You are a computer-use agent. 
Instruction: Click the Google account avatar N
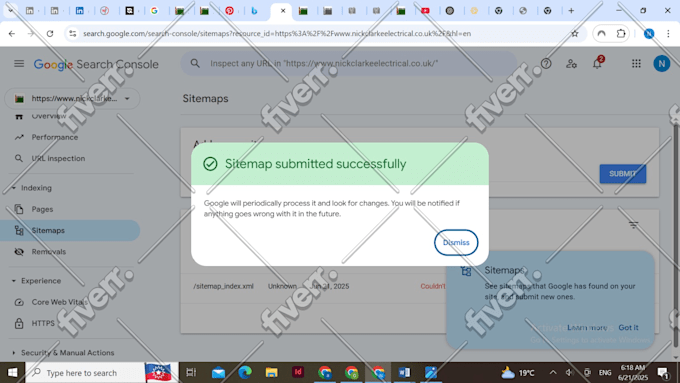(661, 64)
